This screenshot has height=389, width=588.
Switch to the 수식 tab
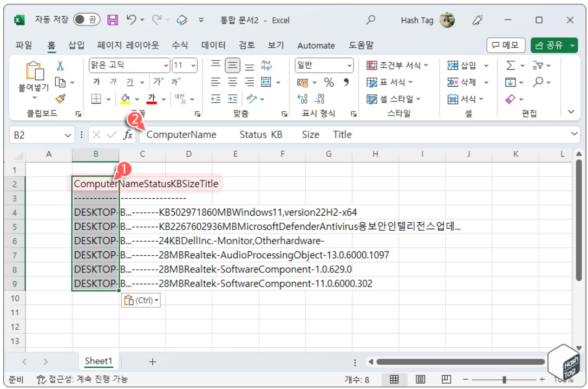(x=180, y=46)
